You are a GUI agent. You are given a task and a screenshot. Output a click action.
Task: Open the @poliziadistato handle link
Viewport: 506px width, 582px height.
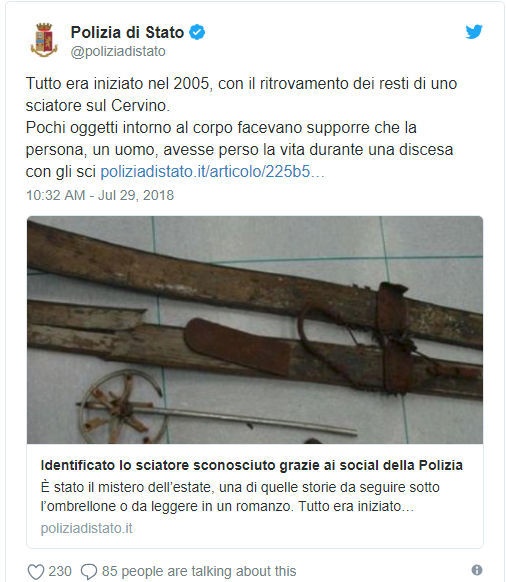pos(118,51)
